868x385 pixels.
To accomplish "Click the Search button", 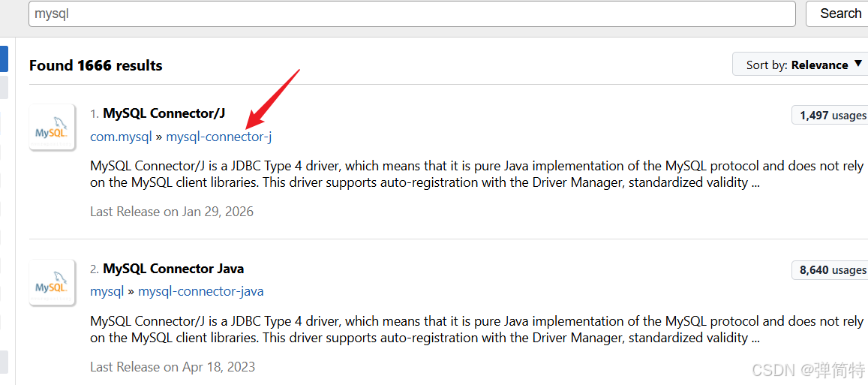I will click(x=837, y=14).
